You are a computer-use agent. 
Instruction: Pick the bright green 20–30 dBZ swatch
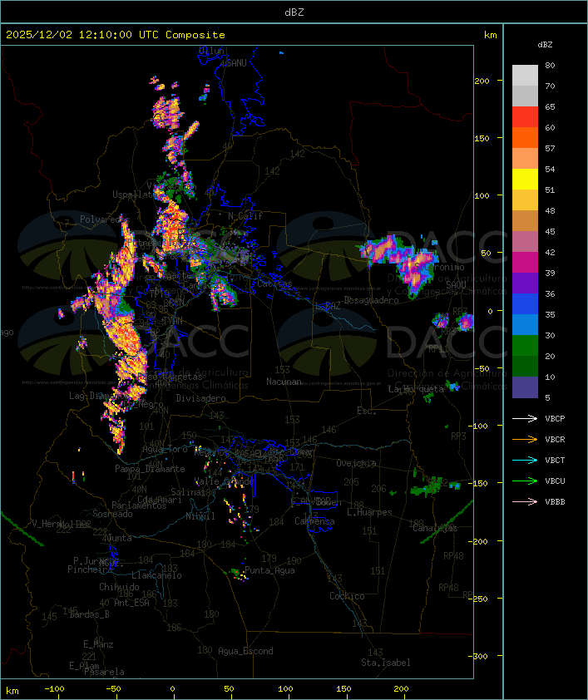[525, 346]
